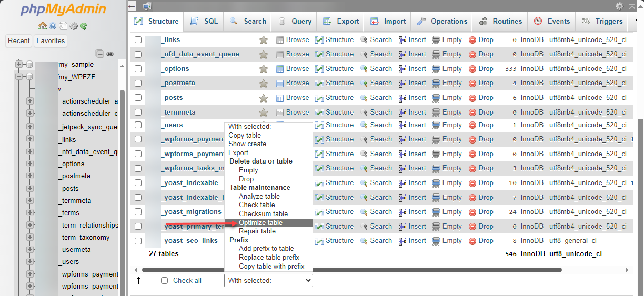Image resolution: width=644 pixels, height=296 pixels.
Task: Favorite the _options table with star icon
Action: tap(264, 69)
